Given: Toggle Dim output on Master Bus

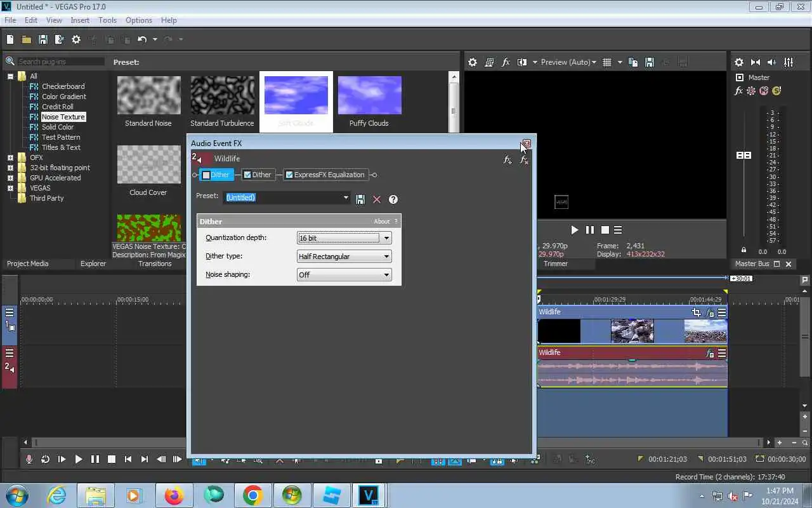Looking at the screenshot, I should click(772, 62).
